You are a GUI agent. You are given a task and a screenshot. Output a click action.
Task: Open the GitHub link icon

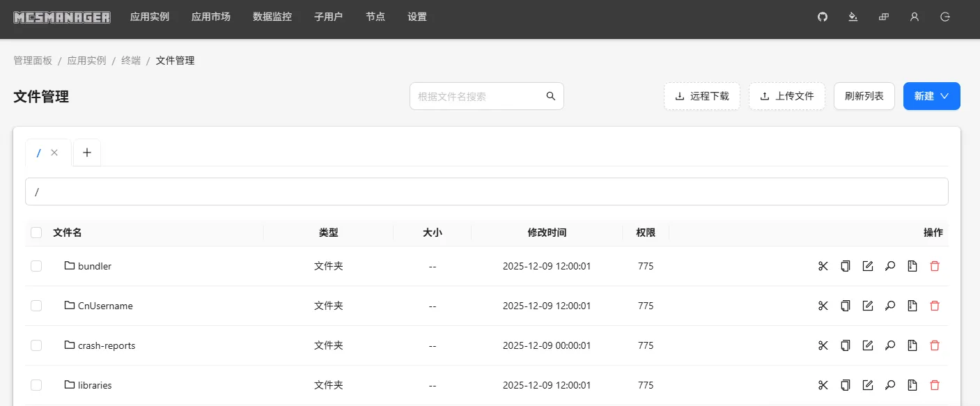[x=822, y=17]
